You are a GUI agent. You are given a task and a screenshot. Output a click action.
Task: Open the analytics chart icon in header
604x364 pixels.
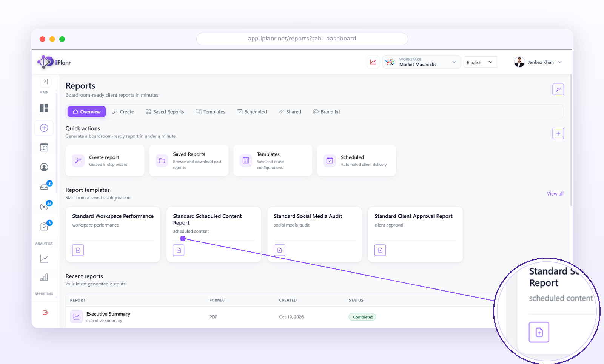(373, 62)
